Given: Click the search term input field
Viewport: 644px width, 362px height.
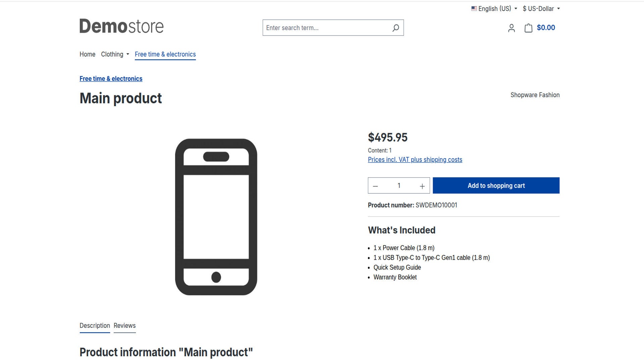Looking at the screenshot, I should pyautogui.click(x=325, y=28).
